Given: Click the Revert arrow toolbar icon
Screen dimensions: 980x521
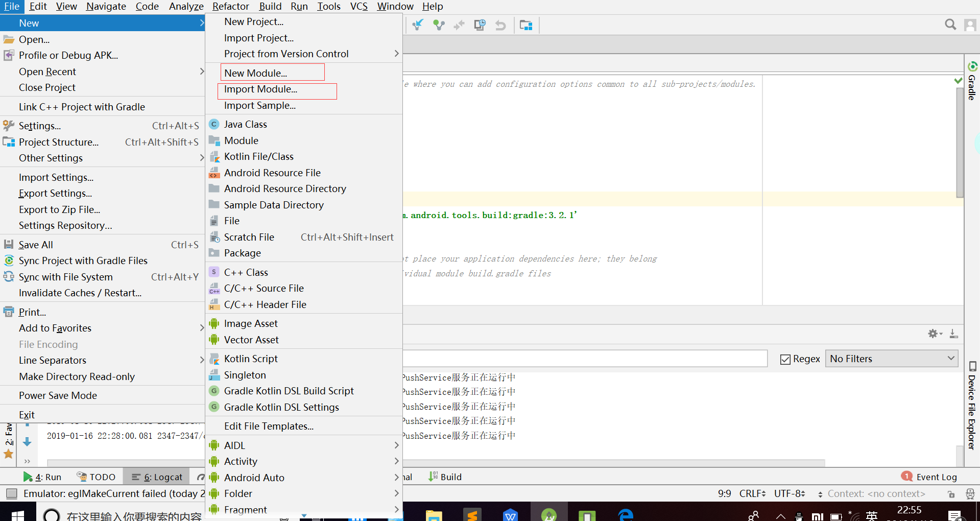Looking at the screenshot, I should tap(500, 25).
